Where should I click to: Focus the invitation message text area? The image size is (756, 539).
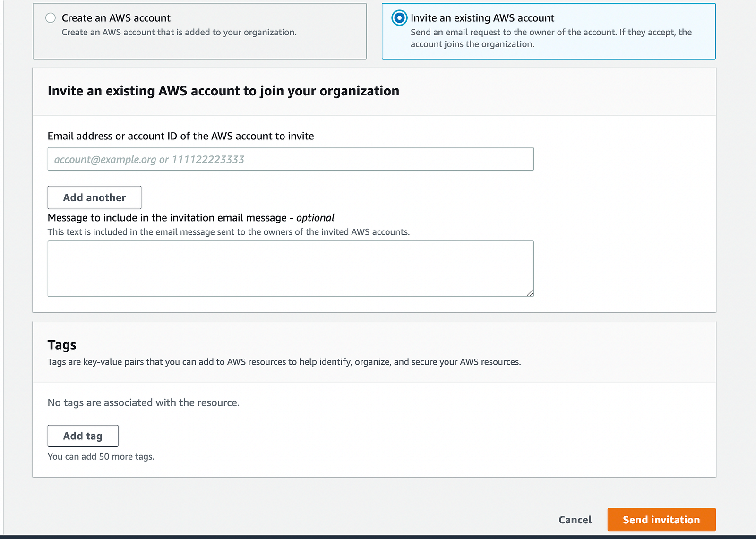[x=291, y=269]
